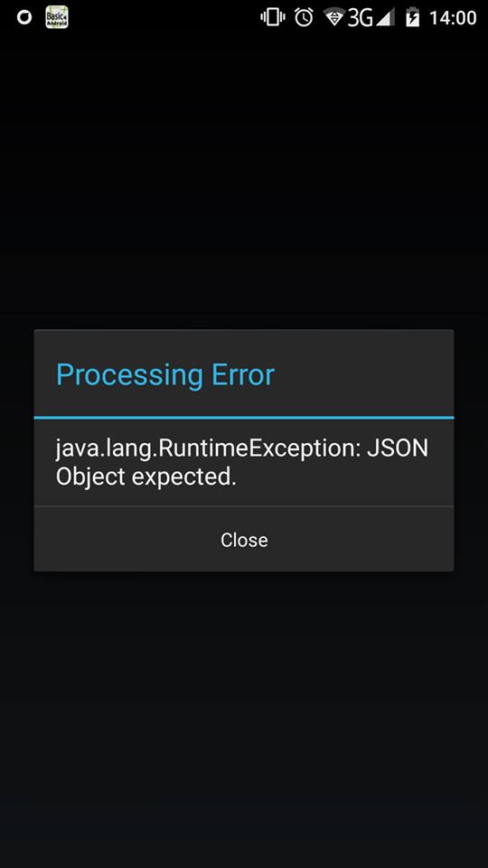The width and height of the screenshot is (488, 868).
Task: Tap the vibrate mode status icon
Action: click(273, 17)
